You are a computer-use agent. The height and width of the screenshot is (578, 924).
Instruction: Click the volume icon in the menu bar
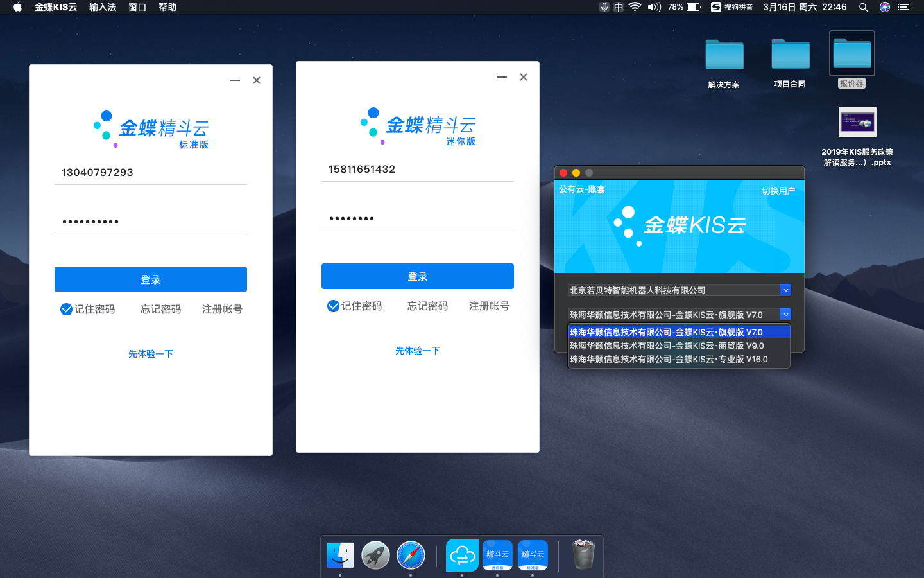click(654, 7)
